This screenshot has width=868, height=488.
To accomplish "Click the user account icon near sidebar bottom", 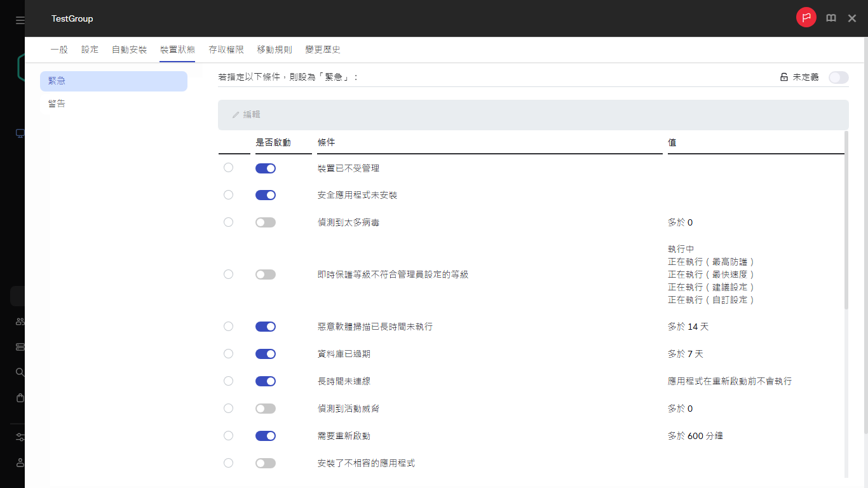I will coord(19,463).
